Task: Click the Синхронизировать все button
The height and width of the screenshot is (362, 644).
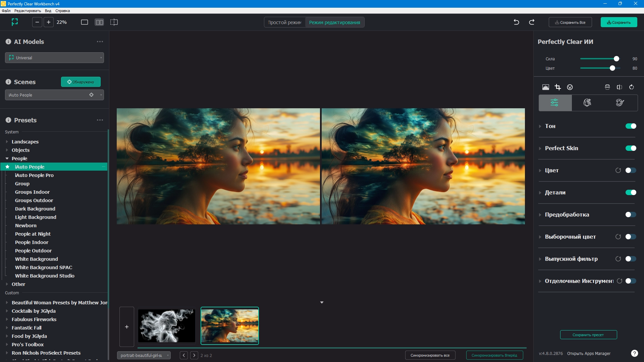Action: pyautogui.click(x=430, y=355)
